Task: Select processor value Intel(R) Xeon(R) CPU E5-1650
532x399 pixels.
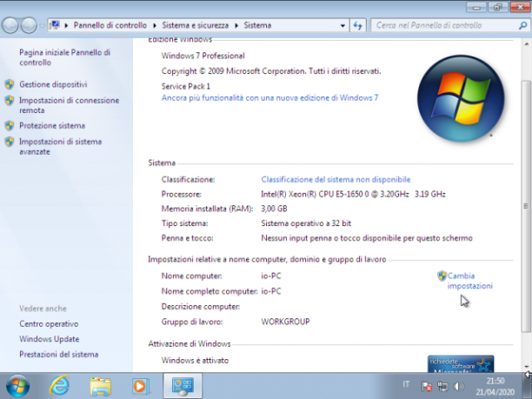Action: 353,194
